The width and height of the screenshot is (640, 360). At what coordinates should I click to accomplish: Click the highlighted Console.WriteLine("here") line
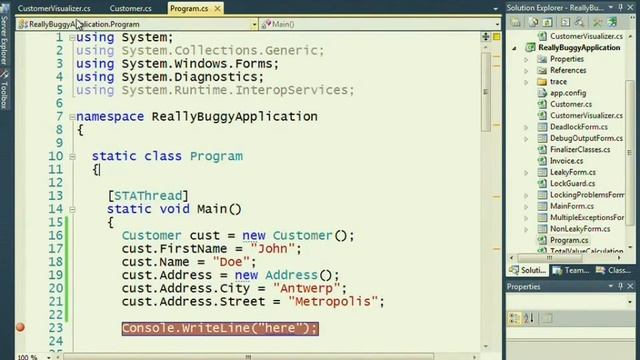(x=220, y=328)
